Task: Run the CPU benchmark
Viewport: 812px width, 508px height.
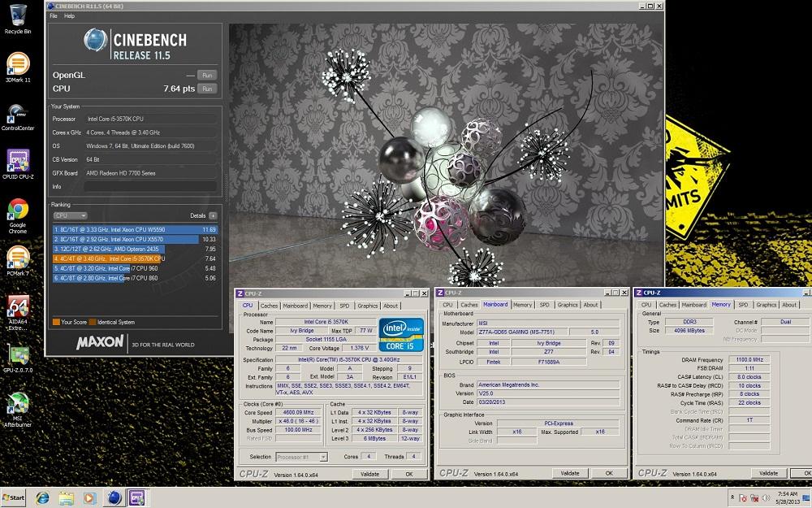Action: (207, 89)
